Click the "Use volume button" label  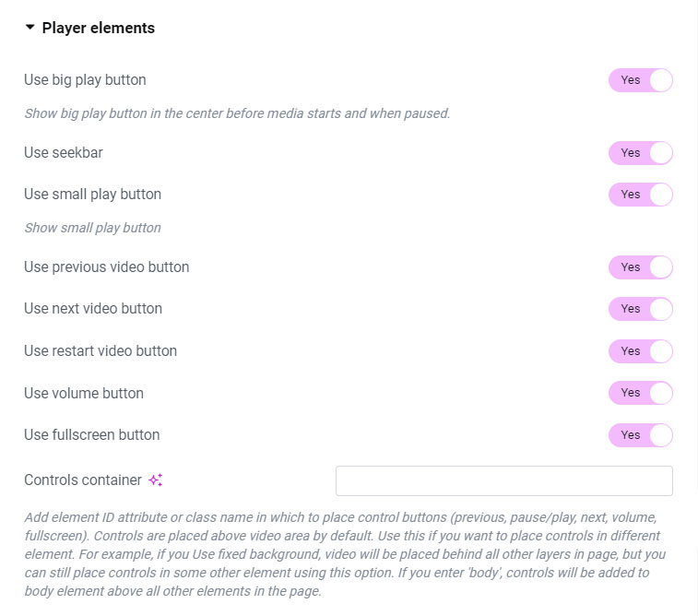(84, 394)
